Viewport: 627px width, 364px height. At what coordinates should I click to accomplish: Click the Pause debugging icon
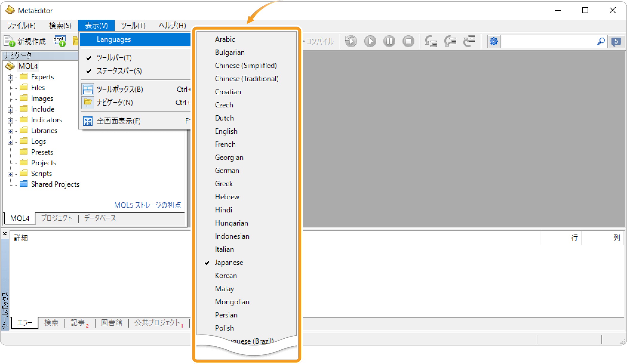pyautogui.click(x=389, y=41)
